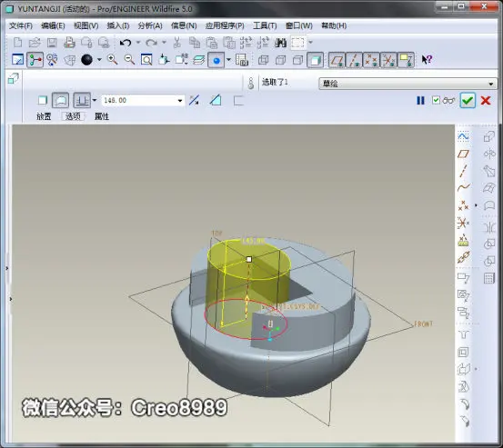This screenshot has height=448, width=503.
Task: Flip extrude depth direction icon
Action: coord(194,100)
